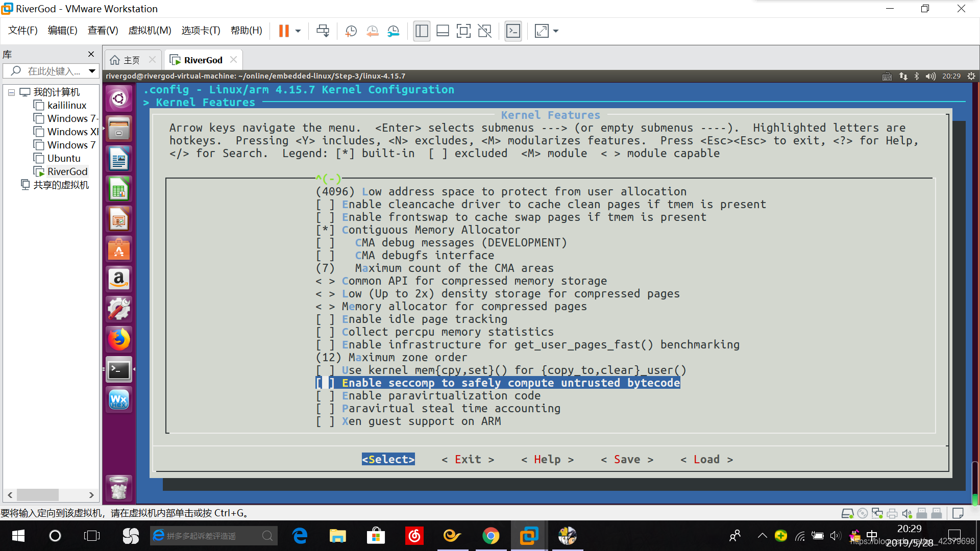The image size is (980, 551).
Task: Enter full screen mode icon
Action: [x=463, y=31]
